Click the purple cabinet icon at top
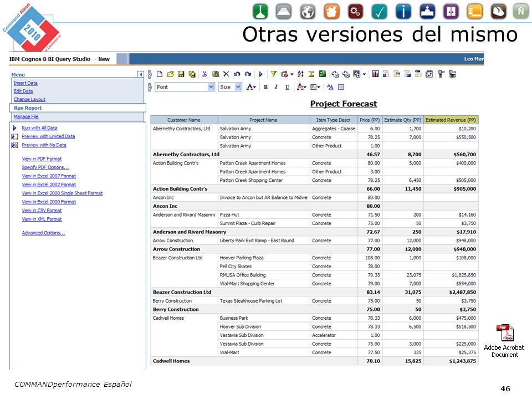The image size is (532, 399). pyautogui.click(x=451, y=12)
